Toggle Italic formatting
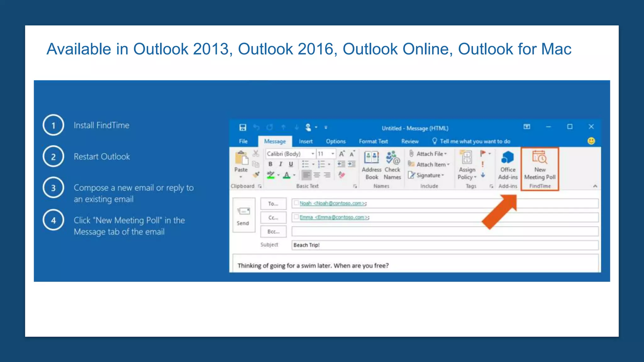644x362 pixels. pyautogui.click(x=280, y=164)
